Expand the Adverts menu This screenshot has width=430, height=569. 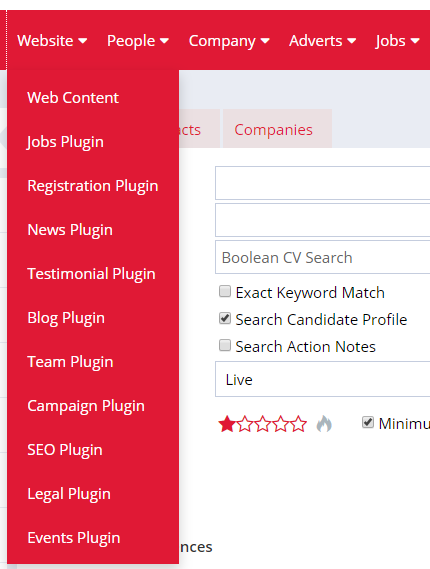[322, 41]
